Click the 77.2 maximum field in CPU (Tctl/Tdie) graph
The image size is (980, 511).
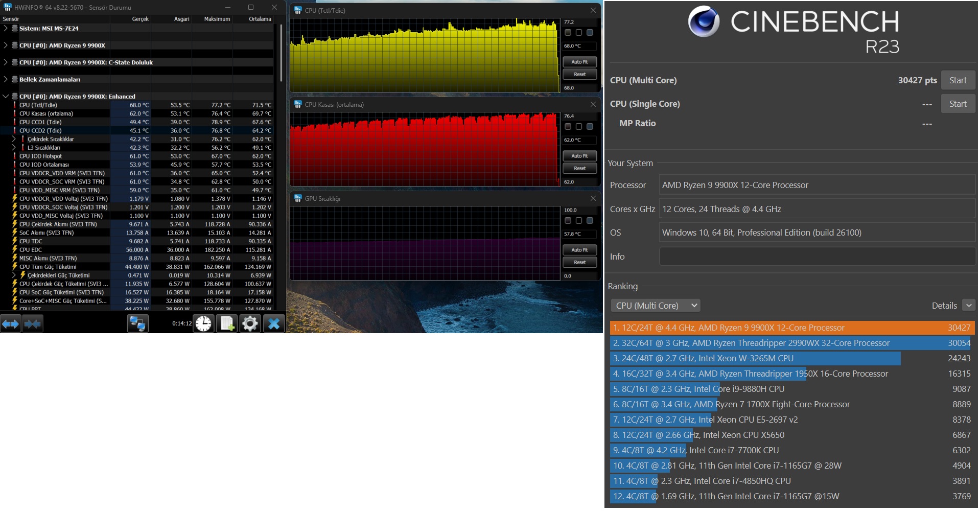pyautogui.click(x=579, y=22)
